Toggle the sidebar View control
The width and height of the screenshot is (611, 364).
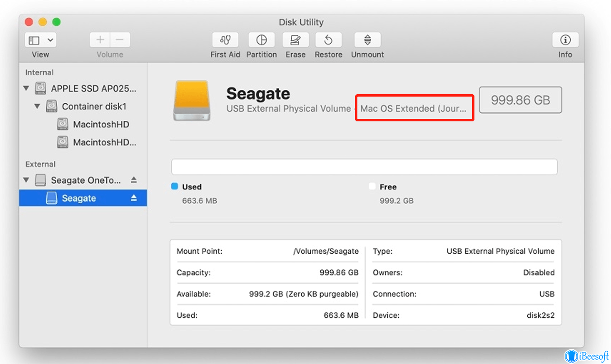(x=34, y=39)
